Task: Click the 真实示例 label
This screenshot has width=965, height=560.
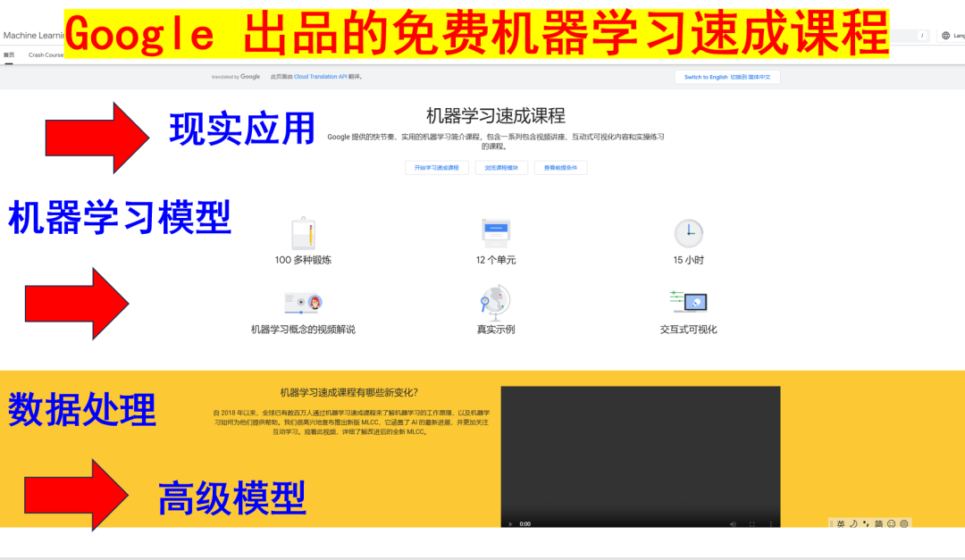Action: click(x=496, y=330)
